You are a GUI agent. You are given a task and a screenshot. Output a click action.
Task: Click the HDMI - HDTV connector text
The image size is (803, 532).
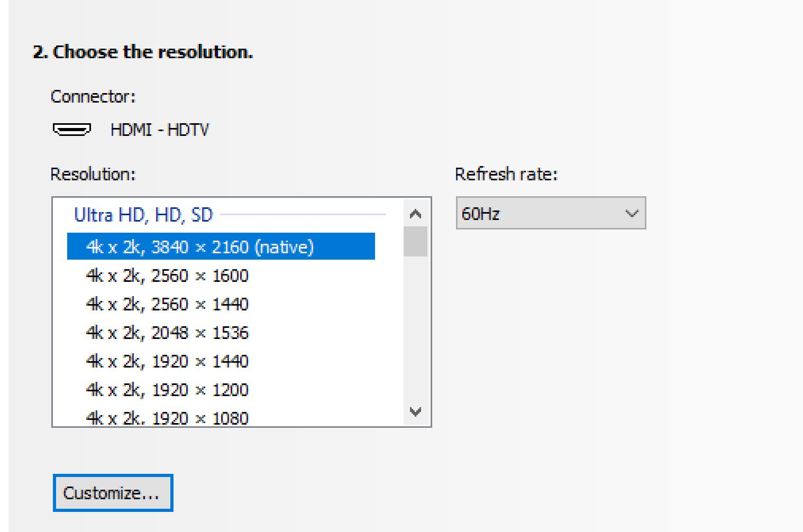click(x=159, y=130)
